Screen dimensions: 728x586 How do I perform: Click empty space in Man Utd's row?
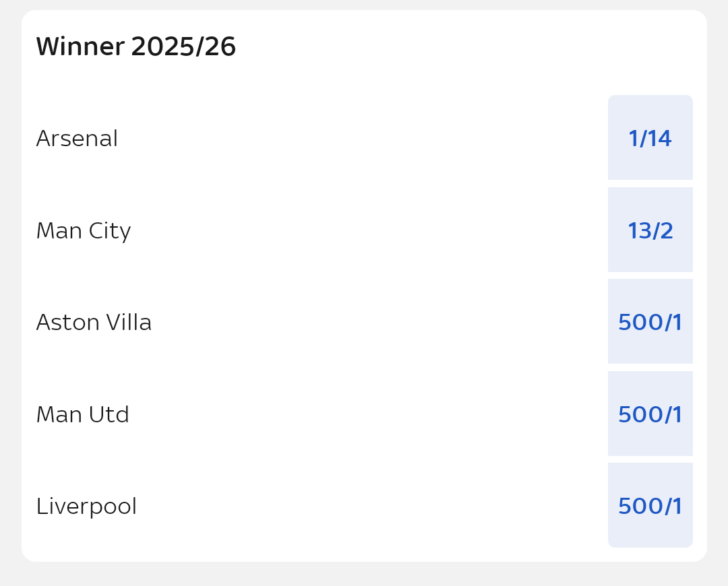click(x=364, y=415)
